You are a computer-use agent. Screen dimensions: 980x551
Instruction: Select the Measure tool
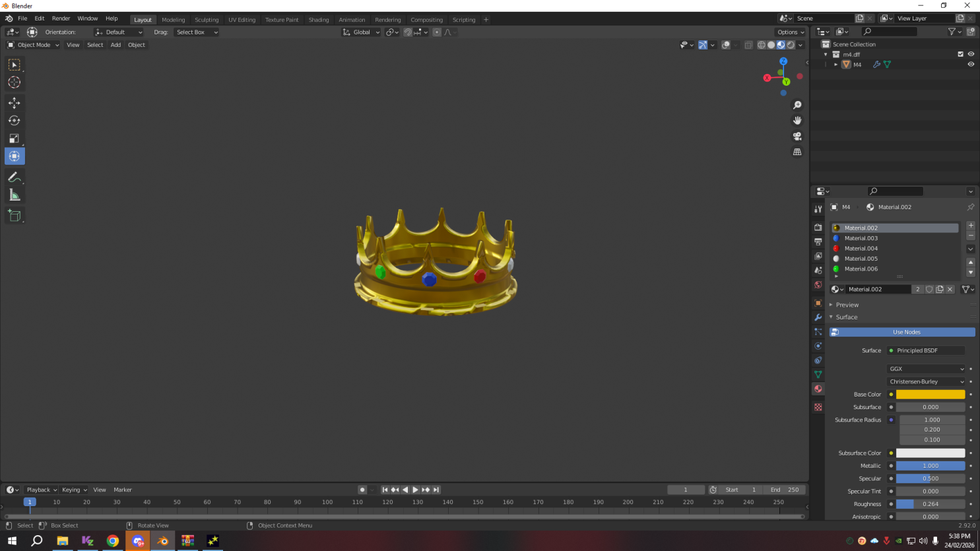(14, 195)
